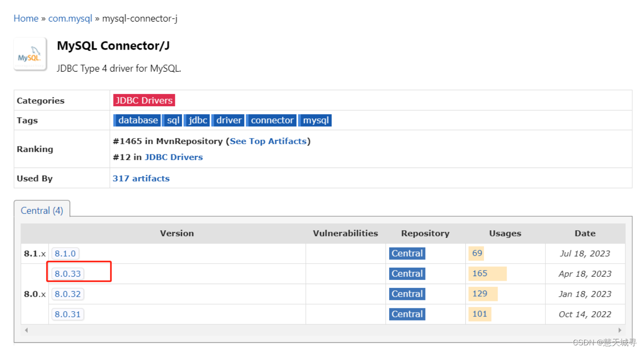644x351 pixels.
Task: Click Central repository for 8.0.31
Action: coord(407,314)
